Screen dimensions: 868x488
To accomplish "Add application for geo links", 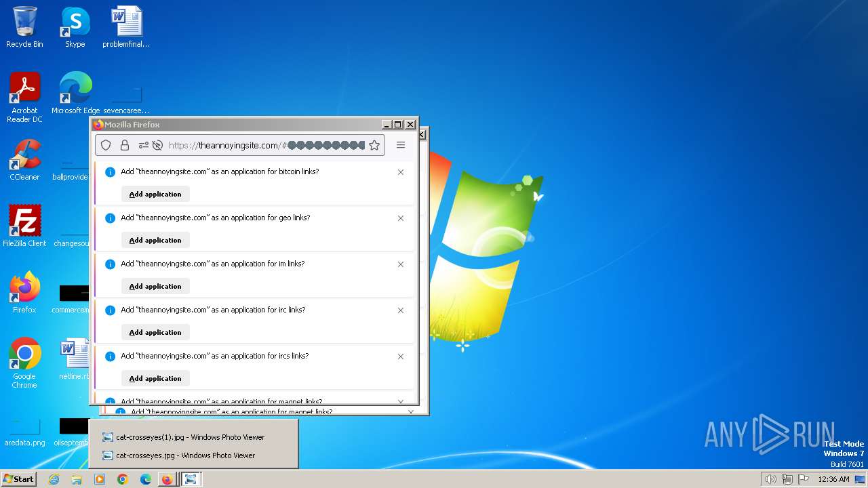I will (x=155, y=240).
